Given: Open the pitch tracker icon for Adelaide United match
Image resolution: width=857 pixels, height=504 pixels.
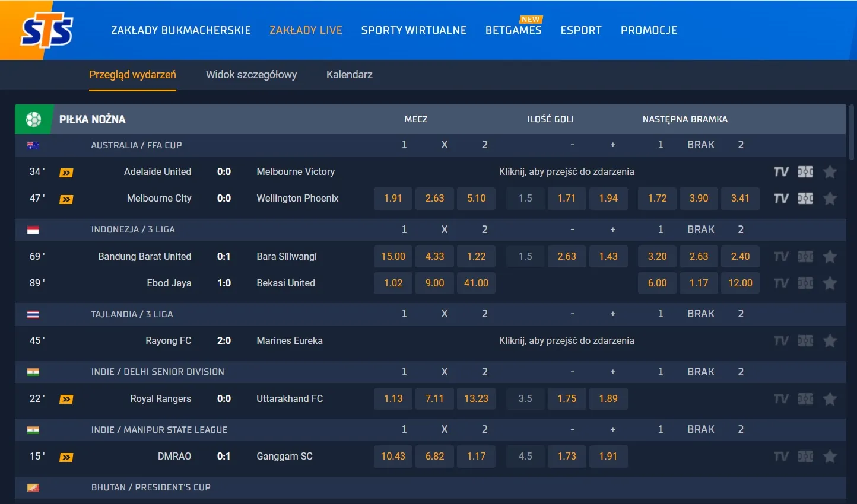Looking at the screenshot, I should (805, 172).
